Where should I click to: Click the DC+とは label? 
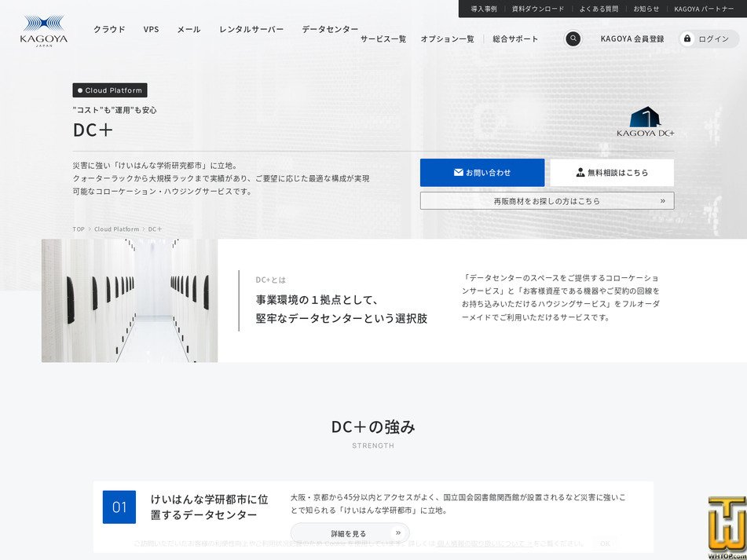pos(270,280)
